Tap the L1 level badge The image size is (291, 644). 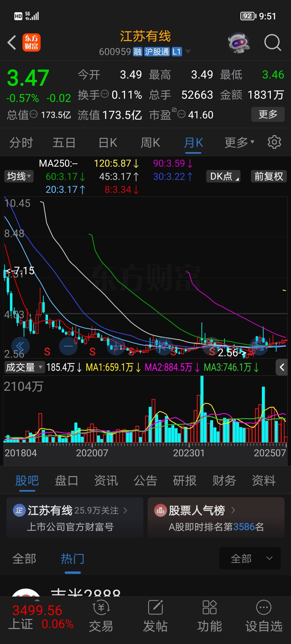pos(177,52)
